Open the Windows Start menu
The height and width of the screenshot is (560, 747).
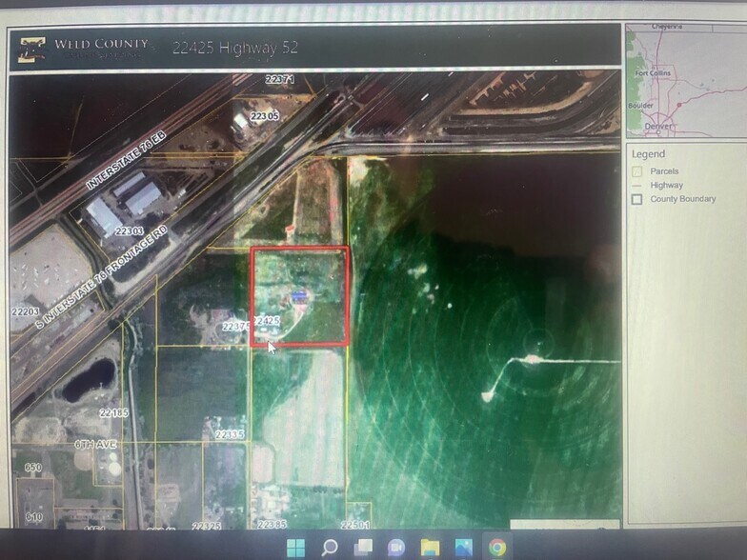click(x=295, y=547)
